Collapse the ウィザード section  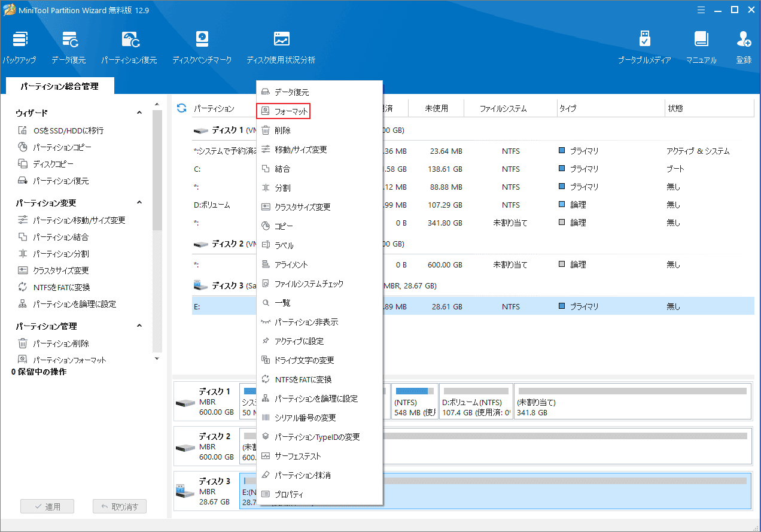tap(139, 113)
